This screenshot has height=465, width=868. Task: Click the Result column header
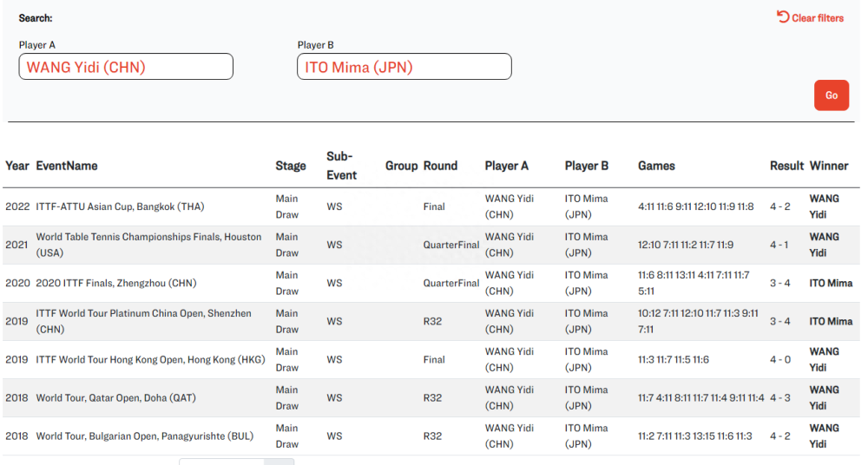tap(786, 166)
